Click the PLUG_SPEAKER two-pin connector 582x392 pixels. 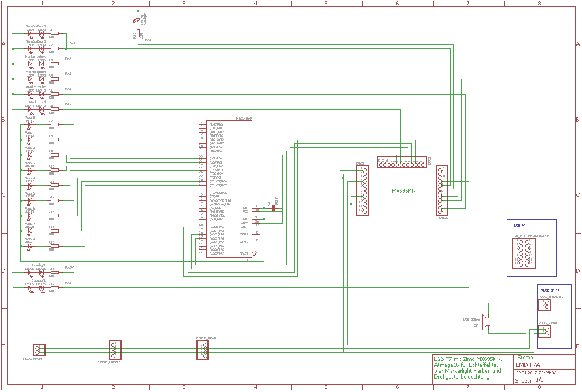[x=545, y=305]
